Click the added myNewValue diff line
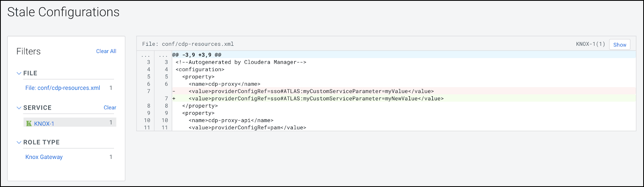Image resolution: width=644 pixels, height=187 pixels. point(316,99)
